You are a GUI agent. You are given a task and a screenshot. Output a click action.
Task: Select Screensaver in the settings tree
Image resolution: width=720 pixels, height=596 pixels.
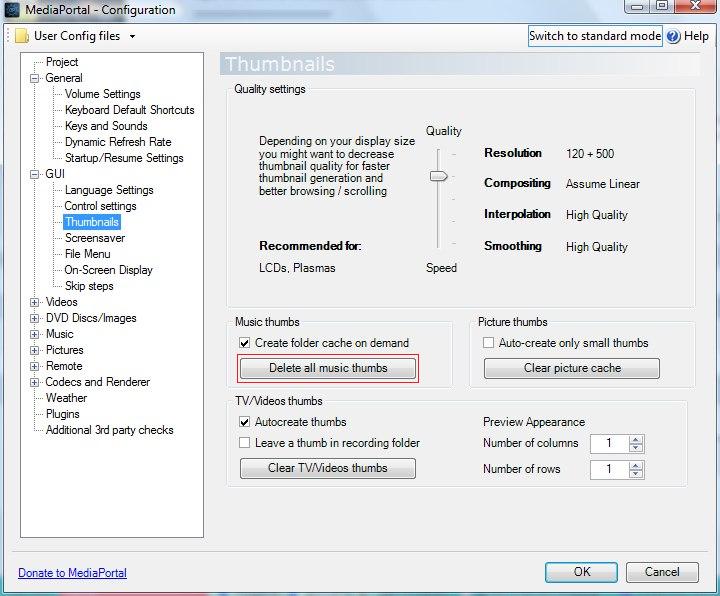click(x=95, y=238)
